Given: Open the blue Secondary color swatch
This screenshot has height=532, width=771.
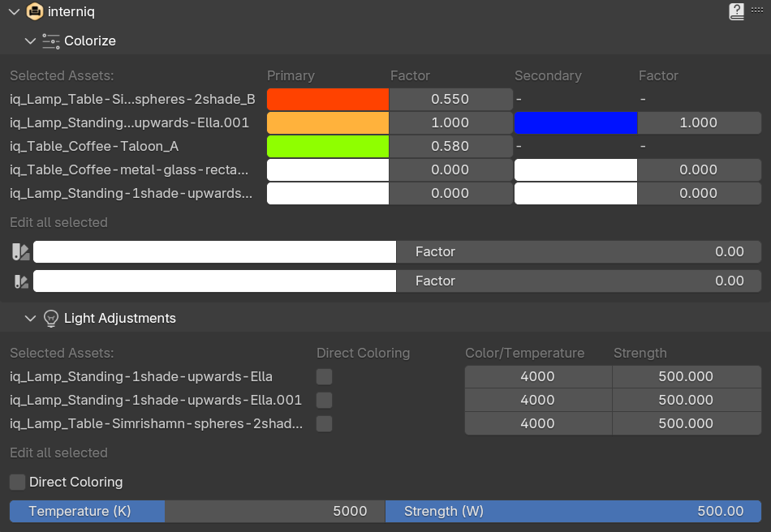Looking at the screenshot, I should [575, 122].
